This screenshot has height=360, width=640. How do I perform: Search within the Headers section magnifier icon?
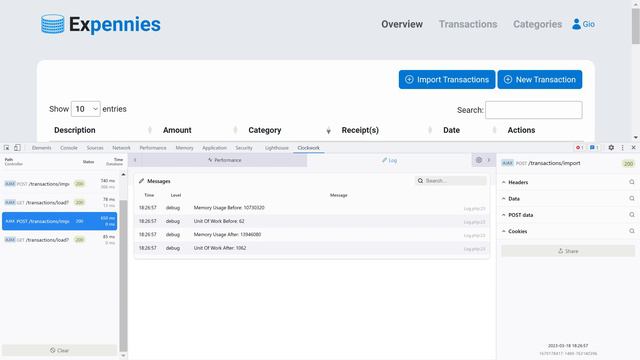pos(632,182)
